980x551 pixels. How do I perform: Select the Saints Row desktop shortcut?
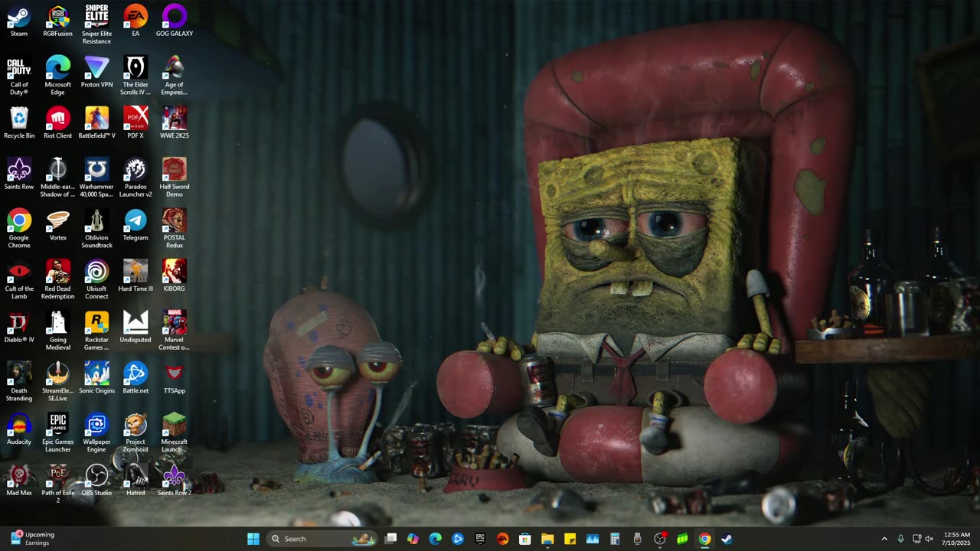[19, 174]
